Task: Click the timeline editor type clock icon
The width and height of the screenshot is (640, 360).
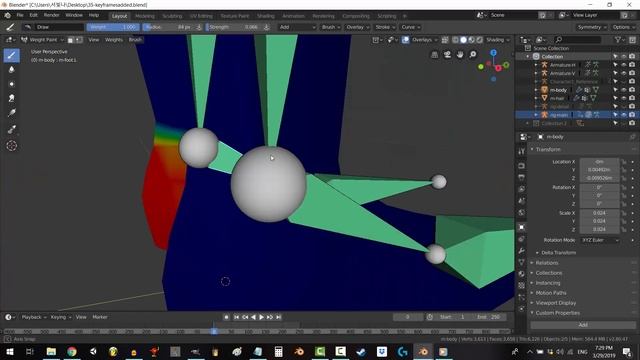Action: pyautogui.click(x=9, y=317)
